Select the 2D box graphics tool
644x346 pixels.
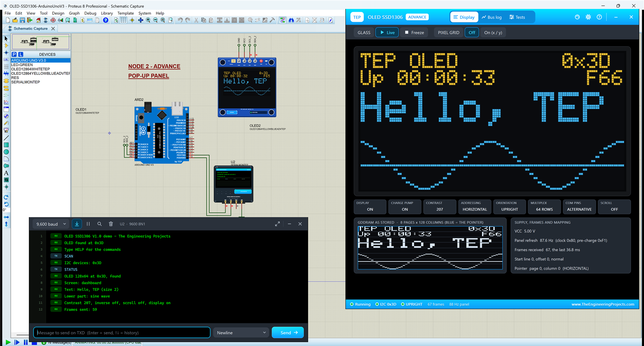pyautogui.click(x=6, y=145)
